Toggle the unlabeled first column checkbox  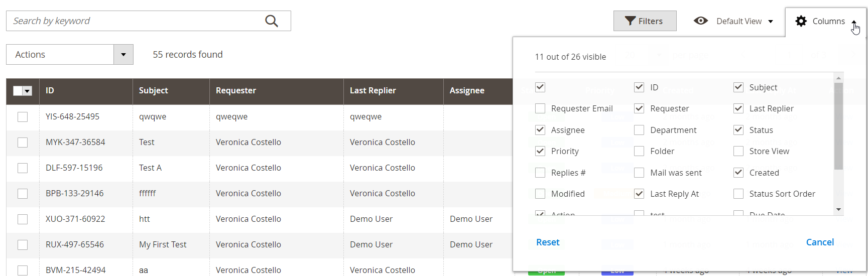[540, 87]
